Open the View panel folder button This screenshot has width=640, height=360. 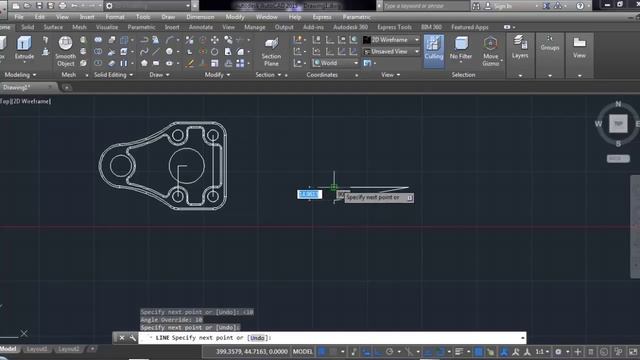pos(579,47)
